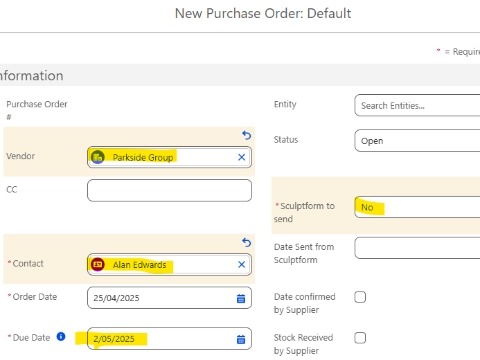Click the Search Entities lookup field
The image size is (480, 360).
coord(417,105)
